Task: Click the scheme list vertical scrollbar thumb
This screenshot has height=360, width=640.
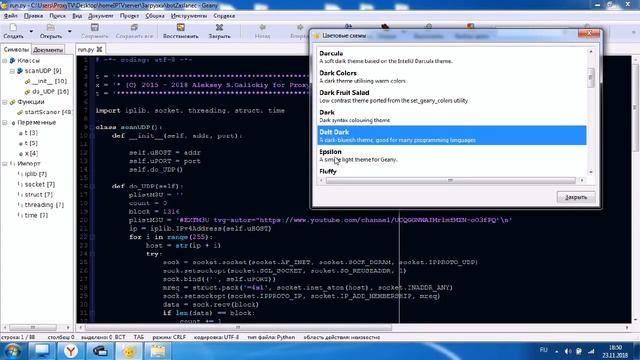Action: point(591,78)
